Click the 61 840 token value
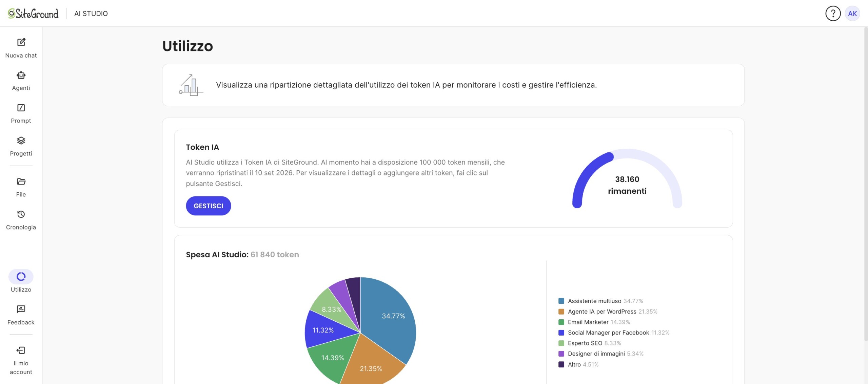This screenshot has height=384, width=868. pos(275,255)
